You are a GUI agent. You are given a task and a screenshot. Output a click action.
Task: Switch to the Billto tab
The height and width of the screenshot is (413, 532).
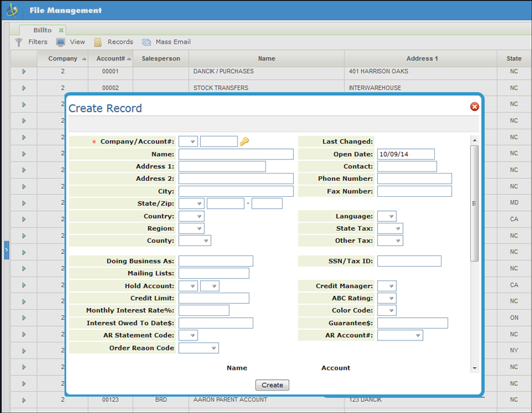click(43, 30)
